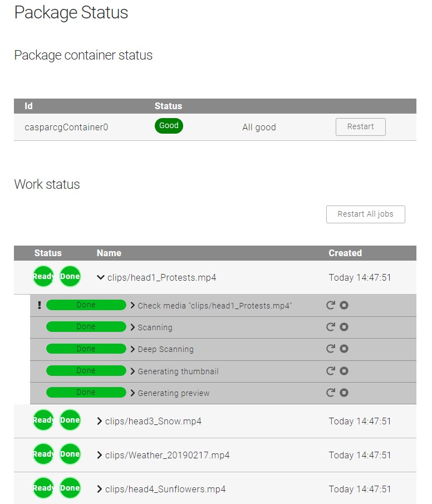Viewport: 432px width, 504px height.
Task: Click the Done badge for head4_Sunflowers.mp4
Action: coord(70,488)
